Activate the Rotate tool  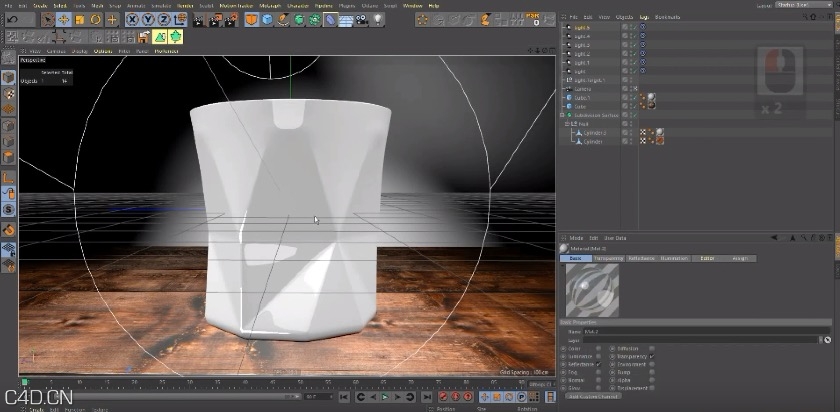(96, 20)
